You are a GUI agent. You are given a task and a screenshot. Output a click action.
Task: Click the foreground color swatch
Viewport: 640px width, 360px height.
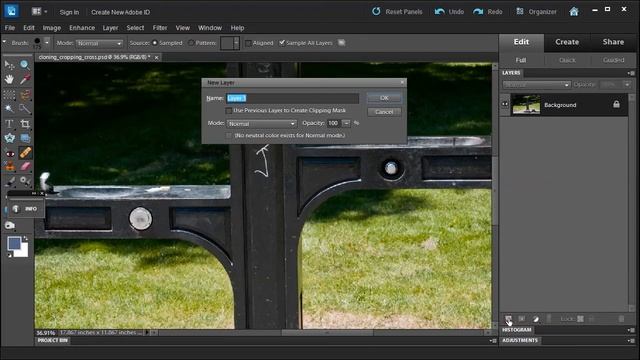[14, 244]
